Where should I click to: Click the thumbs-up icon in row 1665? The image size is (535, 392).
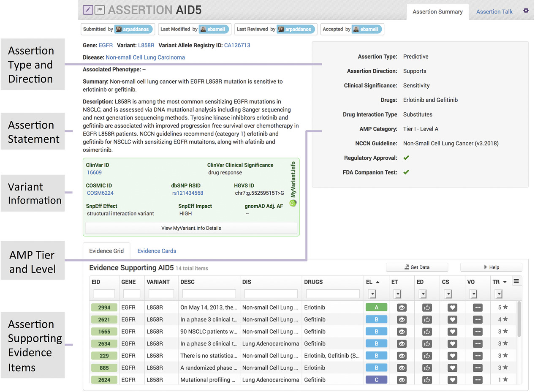[x=427, y=332]
